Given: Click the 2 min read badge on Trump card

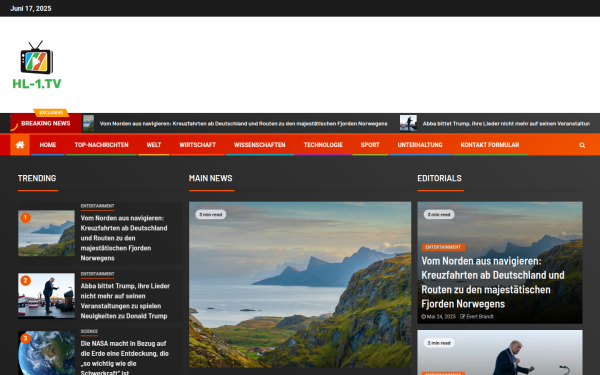Looking at the screenshot, I should coord(439,343).
